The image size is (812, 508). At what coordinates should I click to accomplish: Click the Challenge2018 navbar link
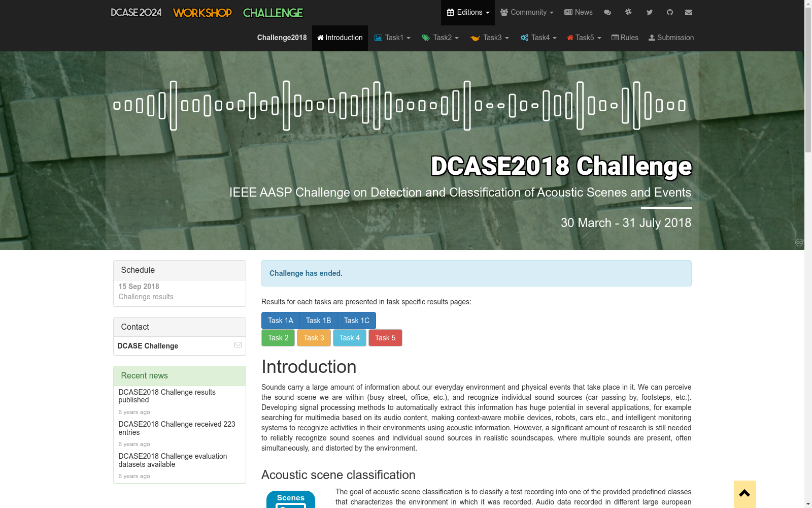click(x=282, y=38)
